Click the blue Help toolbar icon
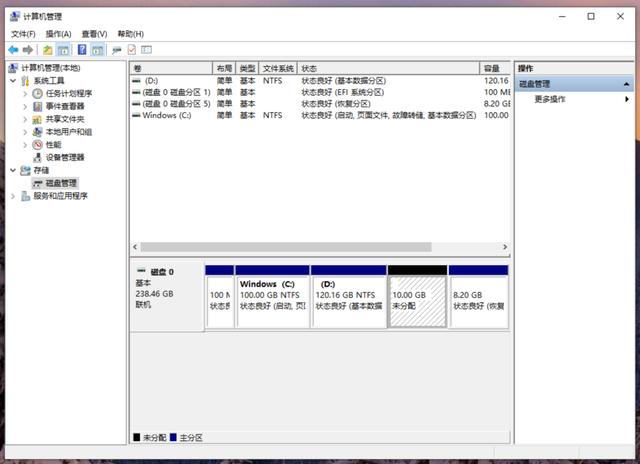 tap(81, 49)
